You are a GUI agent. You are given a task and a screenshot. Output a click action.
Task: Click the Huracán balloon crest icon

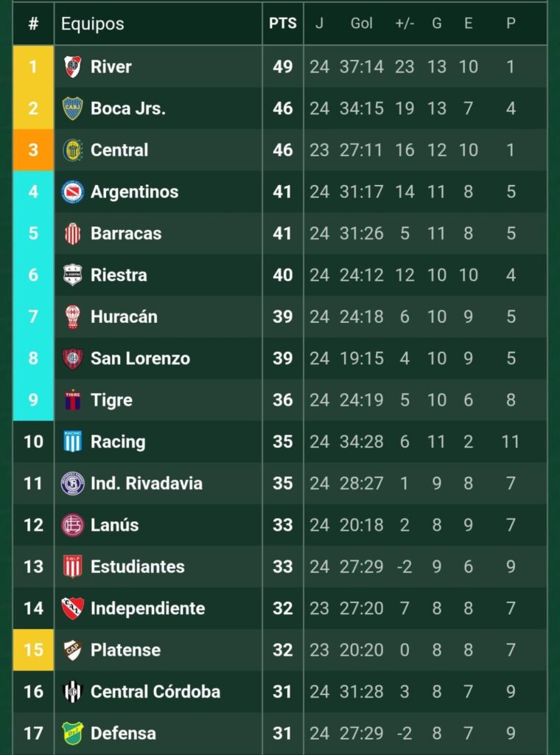pyautogui.click(x=73, y=317)
